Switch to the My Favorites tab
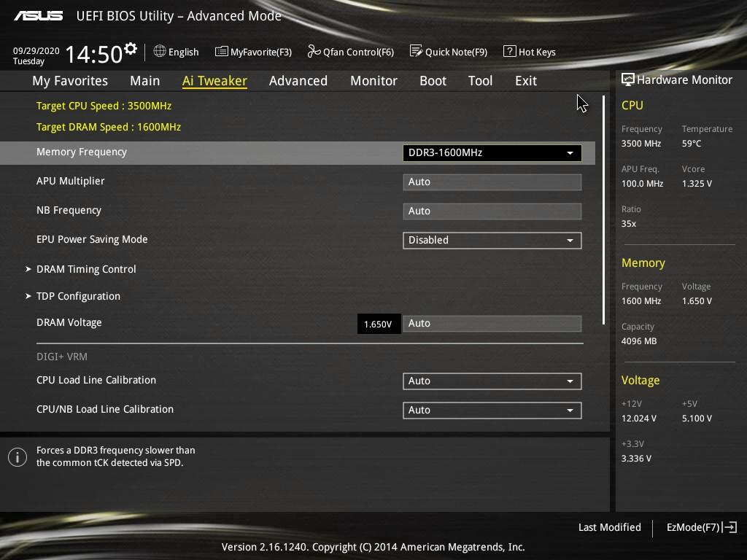Image resolution: width=747 pixels, height=560 pixels. 70,81
